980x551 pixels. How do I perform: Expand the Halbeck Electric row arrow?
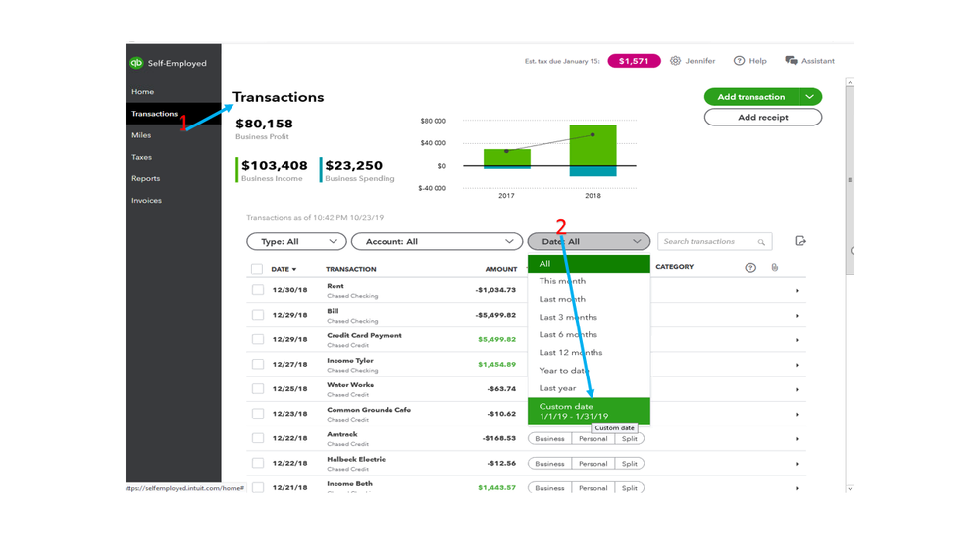pos(797,464)
